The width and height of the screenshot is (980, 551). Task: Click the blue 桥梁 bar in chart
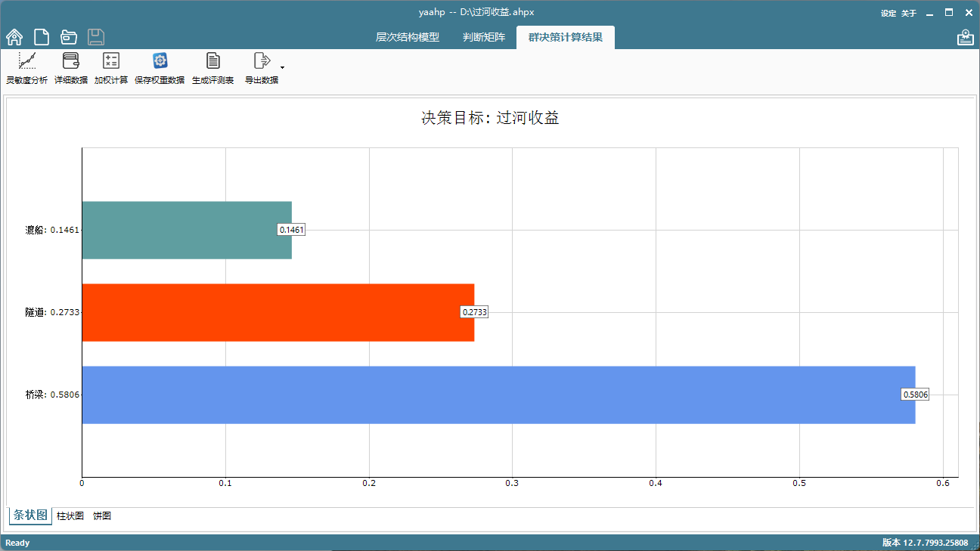492,395
